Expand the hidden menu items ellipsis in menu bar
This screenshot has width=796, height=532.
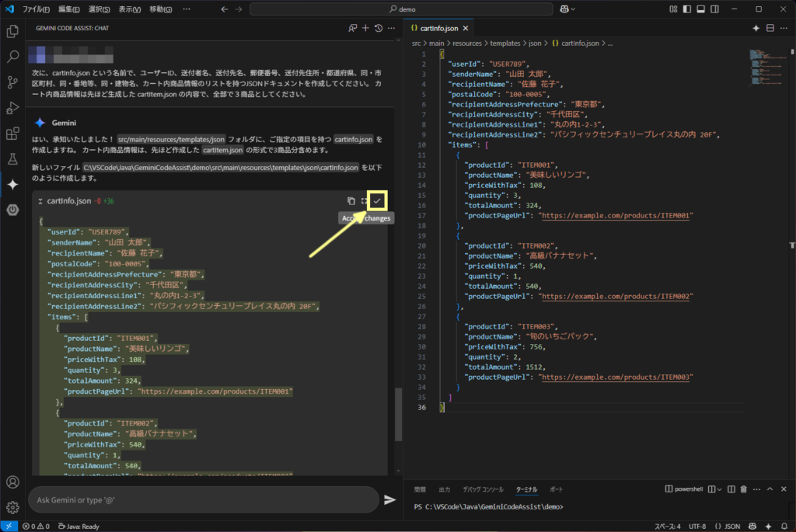(187, 9)
